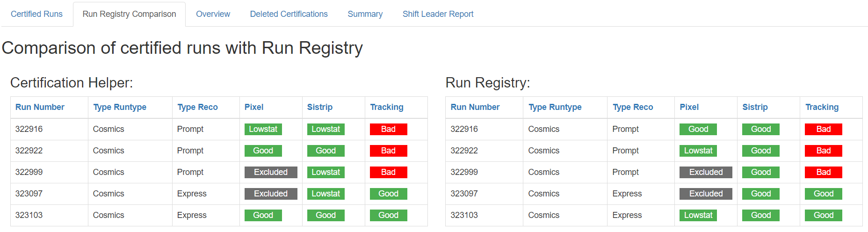Click Pixel Excluded badge for 323097 in Certification Helper
This screenshot has height=232, width=868.
coord(271,194)
